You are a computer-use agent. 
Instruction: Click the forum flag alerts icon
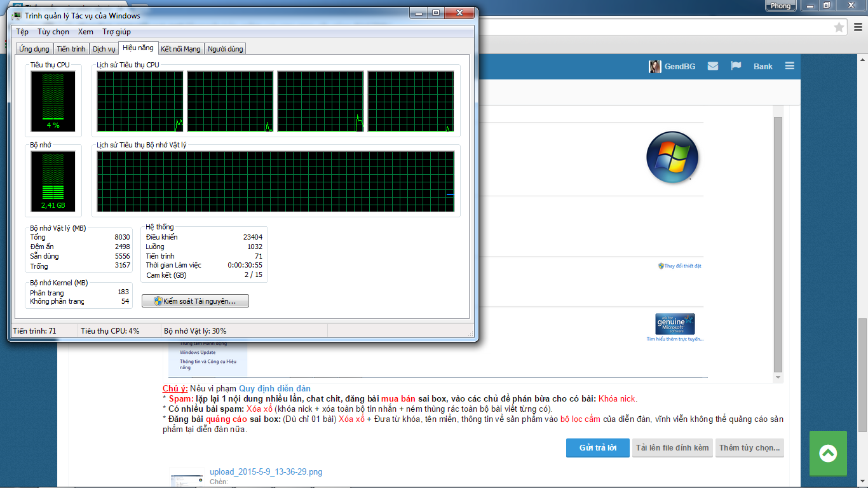click(x=736, y=66)
